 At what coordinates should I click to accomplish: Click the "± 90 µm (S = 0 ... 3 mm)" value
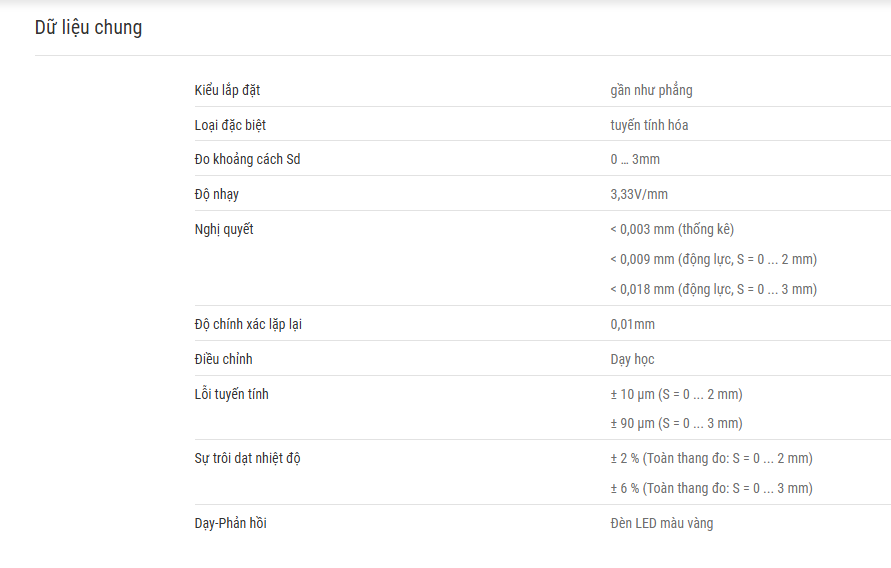[676, 423]
